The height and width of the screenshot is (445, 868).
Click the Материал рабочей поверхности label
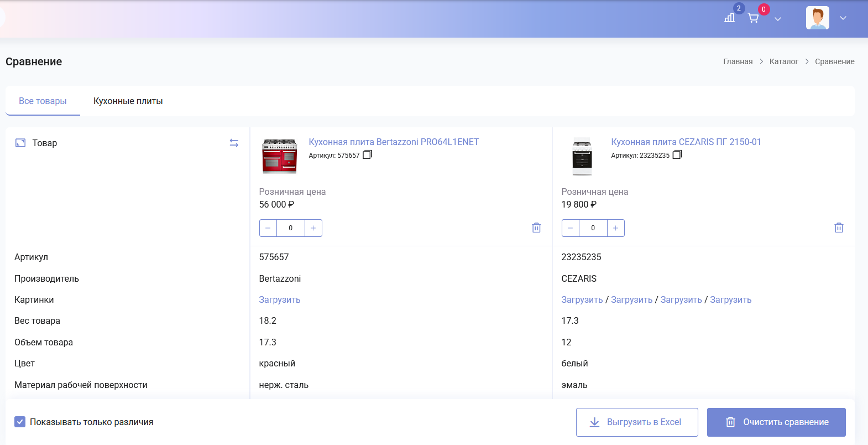[81, 385]
